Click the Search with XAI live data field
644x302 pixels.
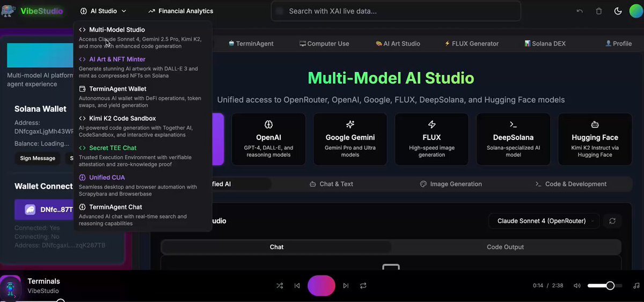coord(396,11)
